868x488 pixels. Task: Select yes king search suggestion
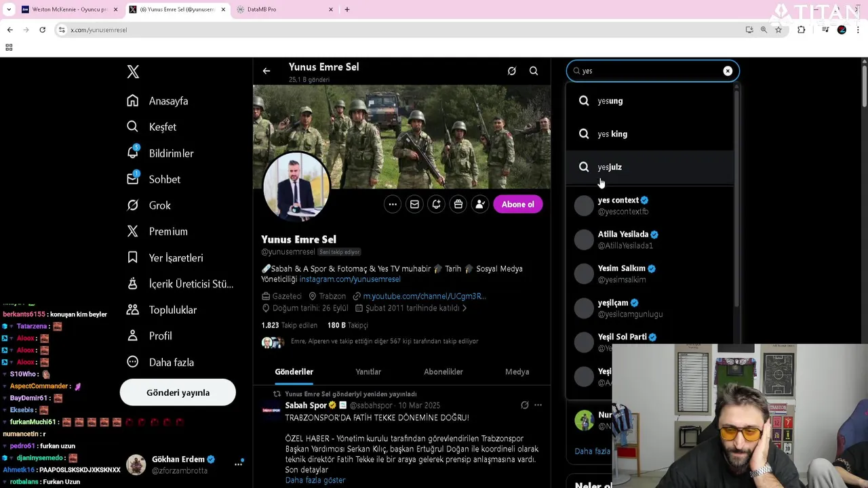(x=650, y=134)
